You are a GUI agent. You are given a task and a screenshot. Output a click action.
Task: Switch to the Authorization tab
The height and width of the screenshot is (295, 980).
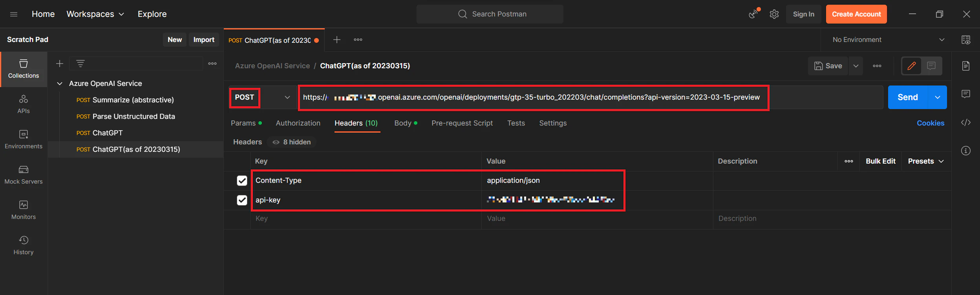(298, 123)
